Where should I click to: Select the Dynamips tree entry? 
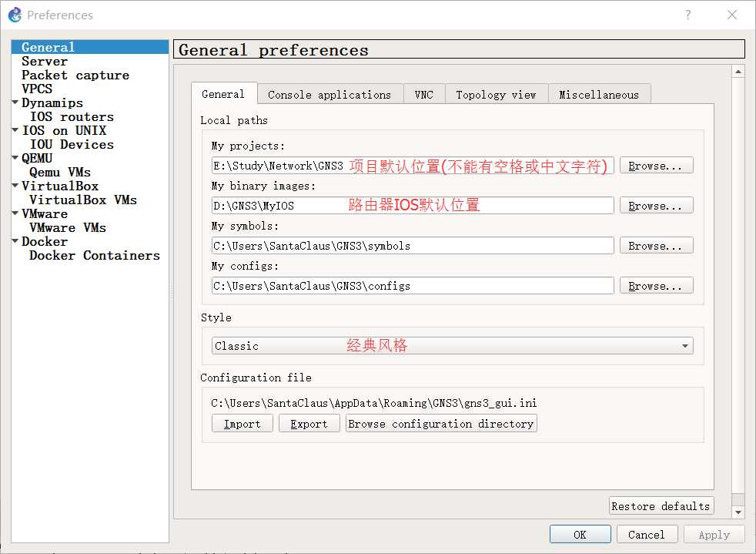[x=52, y=102]
